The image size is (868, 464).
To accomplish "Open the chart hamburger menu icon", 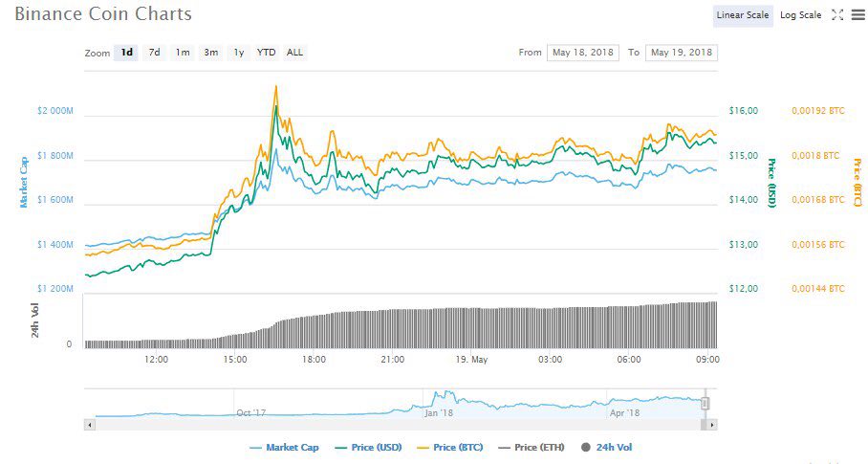I will [858, 15].
